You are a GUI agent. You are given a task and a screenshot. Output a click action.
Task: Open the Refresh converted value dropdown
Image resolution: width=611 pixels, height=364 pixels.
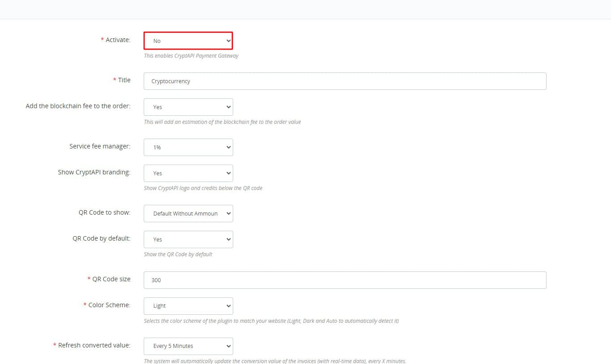click(x=188, y=346)
